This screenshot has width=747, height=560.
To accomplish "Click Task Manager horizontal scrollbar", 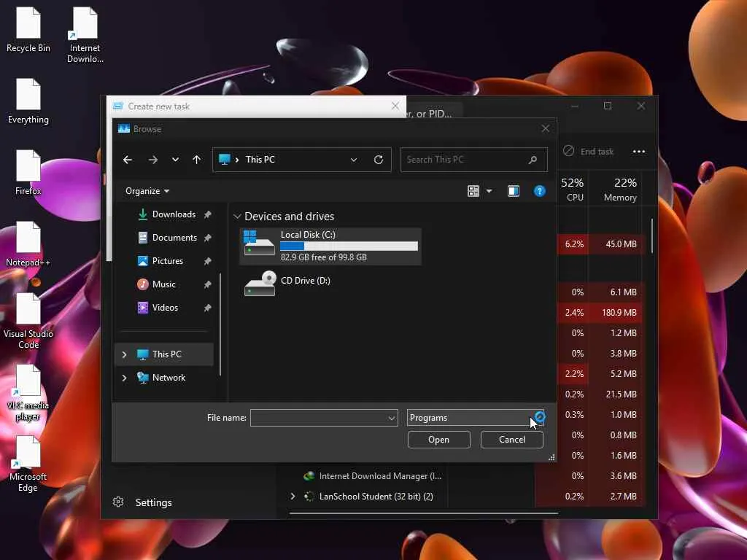I will (424, 514).
